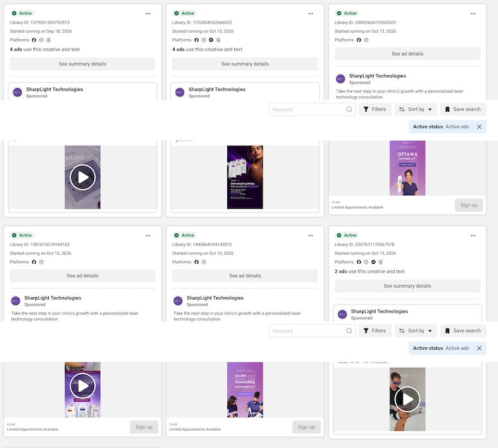Open three-dot menu for ad 1752854162666052

311,13
